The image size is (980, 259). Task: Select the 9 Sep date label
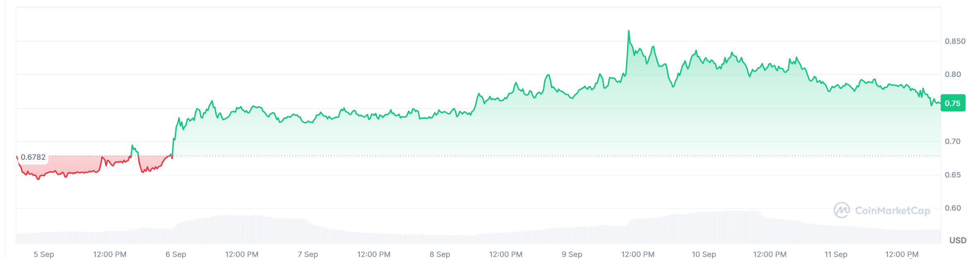(572, 254)
